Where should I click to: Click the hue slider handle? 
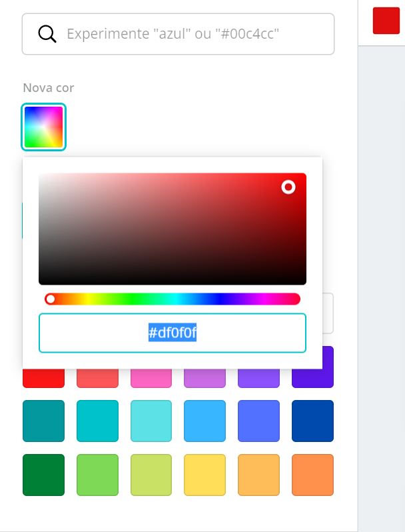pyautogui.click(x=51, y=299)
